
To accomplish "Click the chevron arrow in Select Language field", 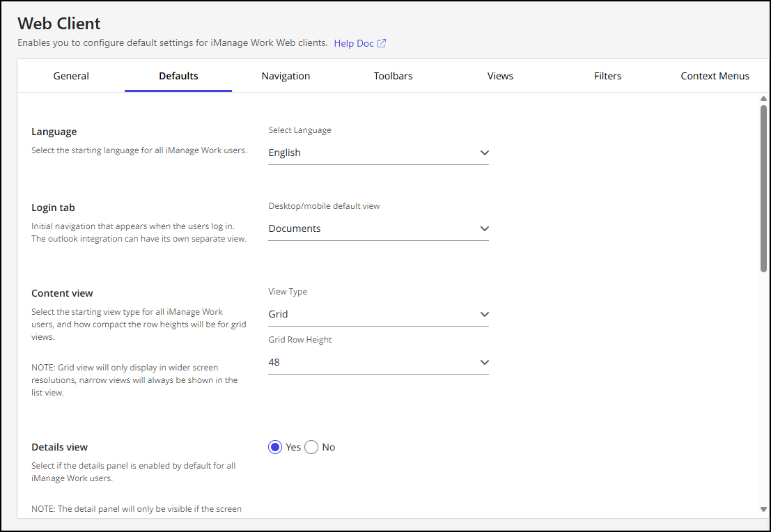I will tap(485, 152).
